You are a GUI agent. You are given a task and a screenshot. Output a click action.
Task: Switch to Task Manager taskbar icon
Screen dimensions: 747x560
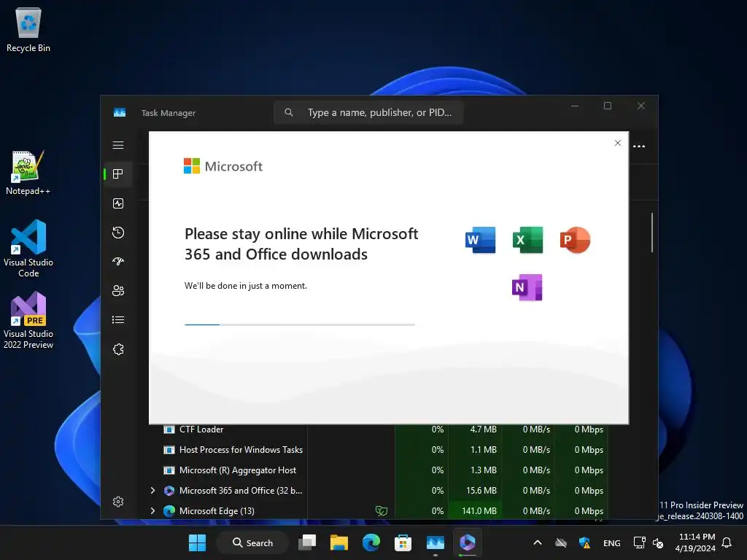click(x=436, y=542)
